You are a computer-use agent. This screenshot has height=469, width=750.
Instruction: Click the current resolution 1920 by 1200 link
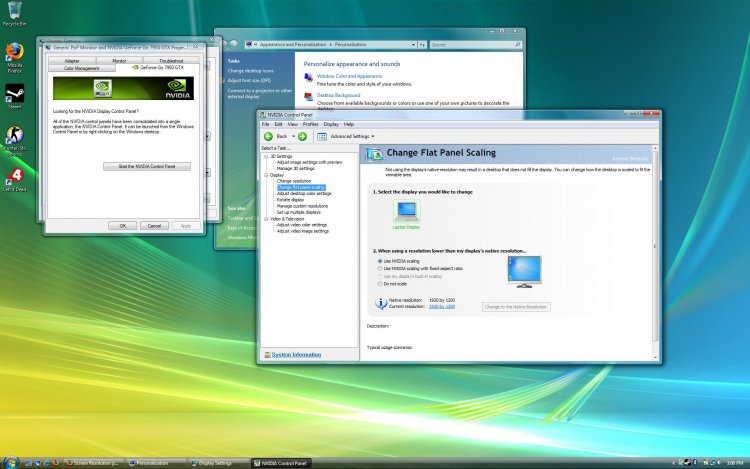(x=442, y=306)
